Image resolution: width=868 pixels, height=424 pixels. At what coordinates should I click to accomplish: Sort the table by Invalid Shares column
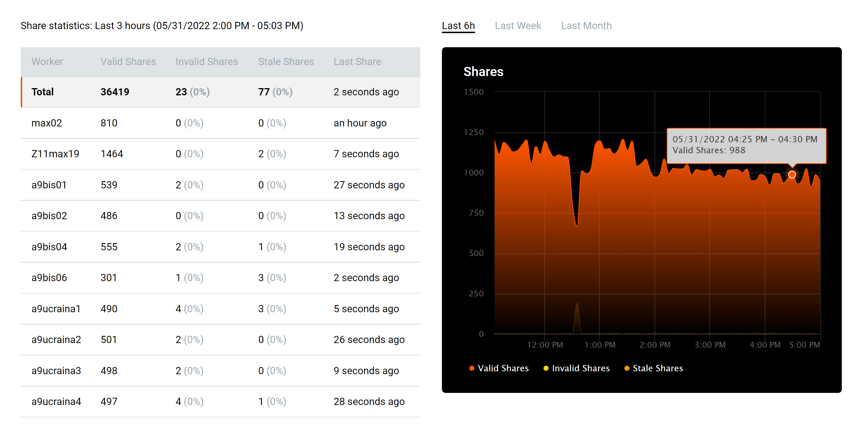[207, 62]
